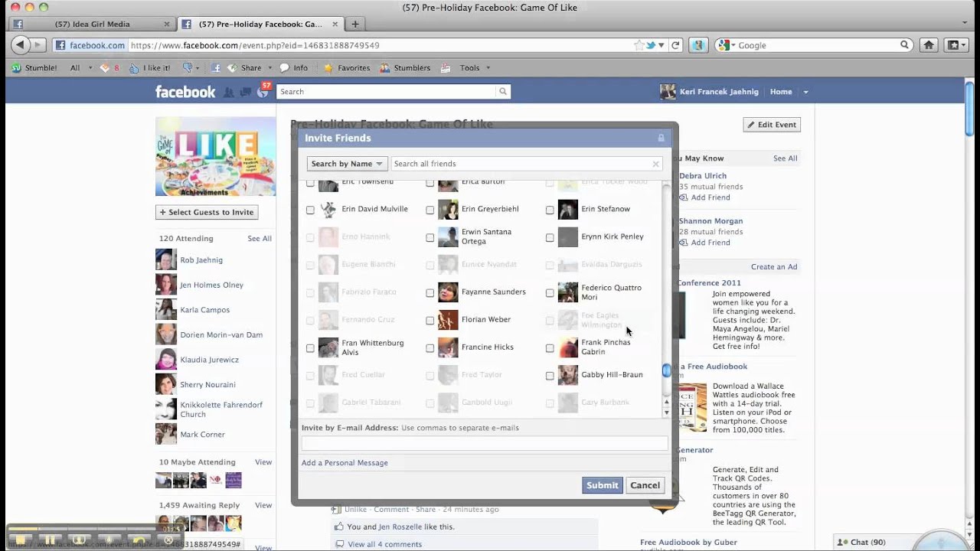The width and height of the screenshot is (980, 551).
Task: Check the box for Erynn Kirk Penley
Action: pos(550,237)
